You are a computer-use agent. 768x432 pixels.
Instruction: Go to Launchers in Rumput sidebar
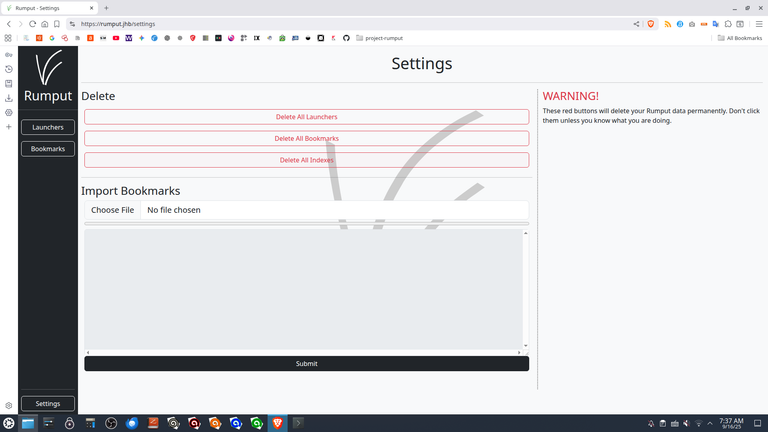pyautogui.click(x=48, y=127)
